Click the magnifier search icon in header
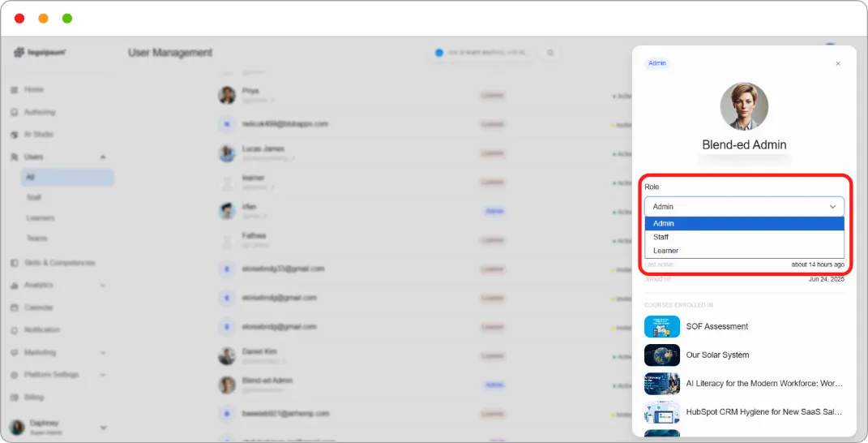 550,53
